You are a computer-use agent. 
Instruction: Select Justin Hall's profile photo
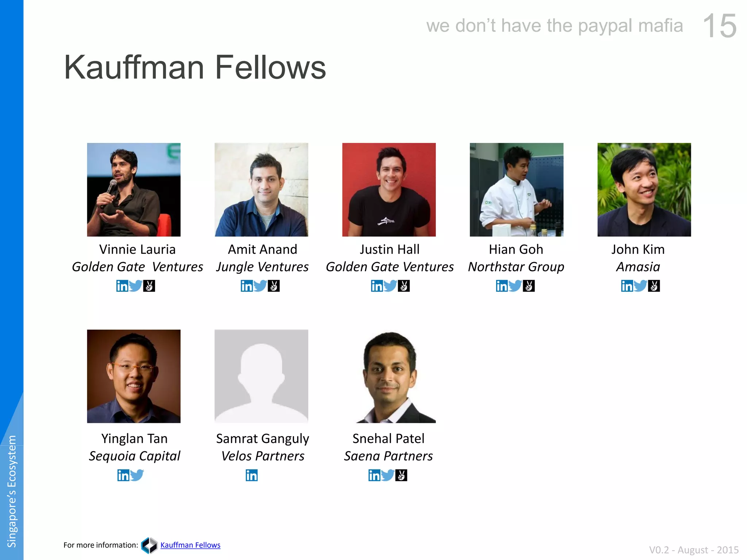tap(389, 190)
